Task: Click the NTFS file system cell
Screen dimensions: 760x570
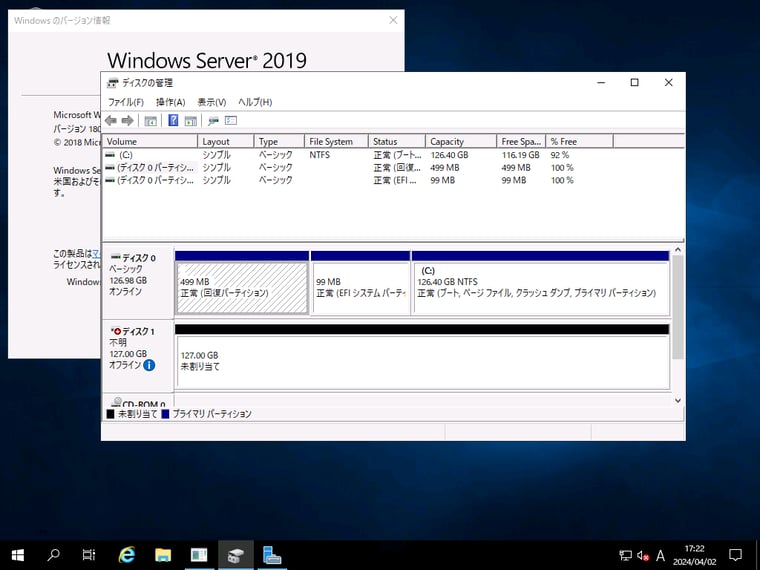Action: [319, 155]
